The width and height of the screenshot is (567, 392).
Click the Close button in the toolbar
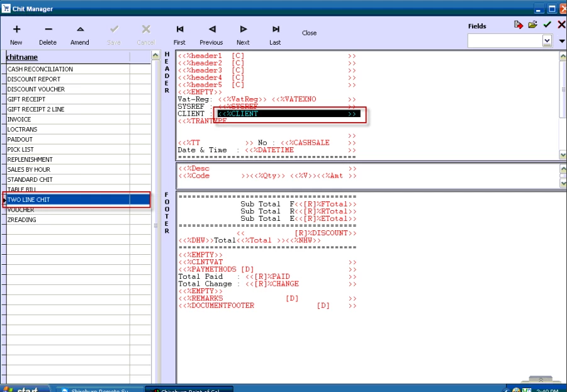pos(309,33)
